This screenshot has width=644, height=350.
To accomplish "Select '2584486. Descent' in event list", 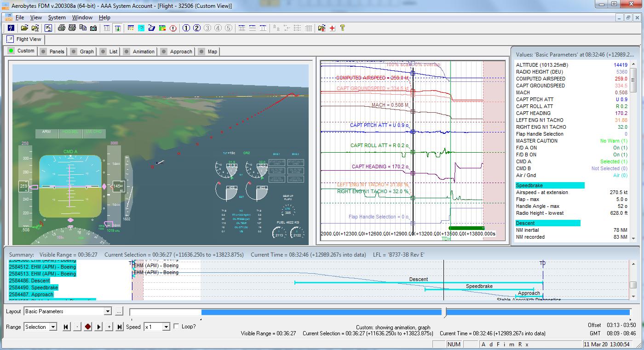I will point(29,281).
